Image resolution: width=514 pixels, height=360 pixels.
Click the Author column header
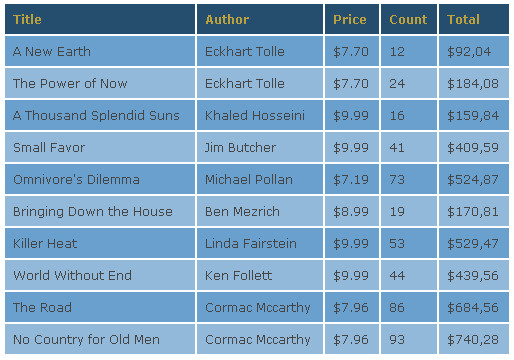(260, 19)
